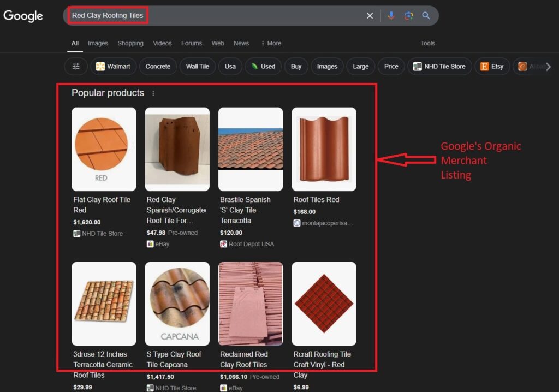The height and width of the screenshot is (392, 559).
Task: Open Google Lens image search icon
Action: [x=408, y=16]
